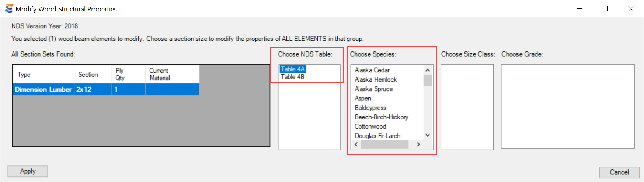Click the app icon in the title bar

pyautogui.click(x=9, y=9)
